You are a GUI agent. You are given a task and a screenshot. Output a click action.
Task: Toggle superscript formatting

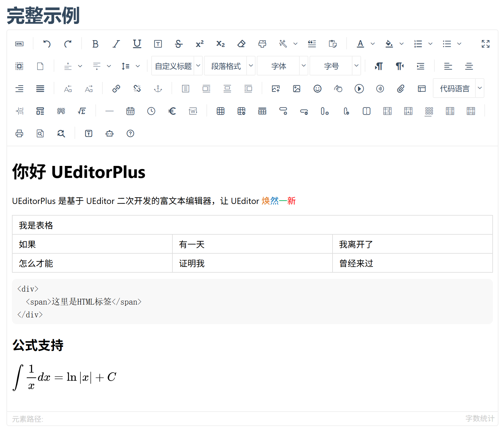(200, 44)
